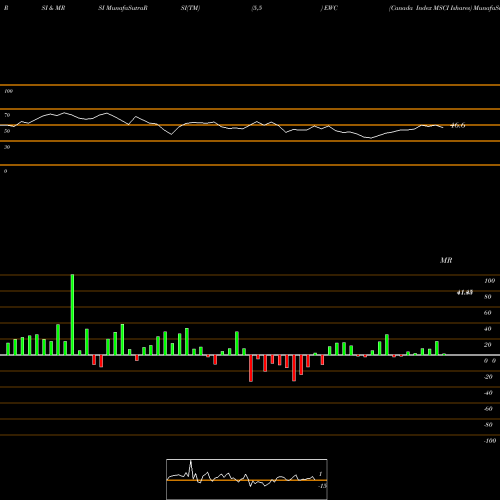Screen dimensions: 500x500
Task: Click the MR axis label 100
Action: (489, 281)
